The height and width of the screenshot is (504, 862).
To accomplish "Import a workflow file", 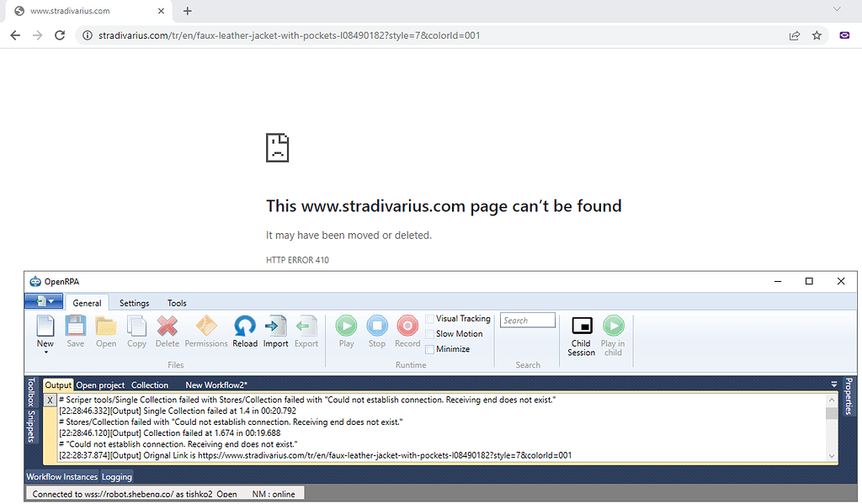I will [x=275, y=331].
